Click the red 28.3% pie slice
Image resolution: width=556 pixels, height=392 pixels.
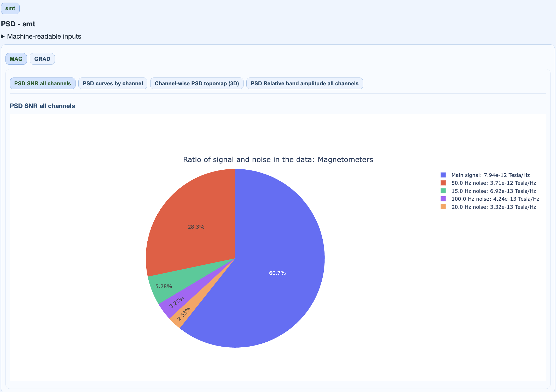pyautogui.click(x=196, y=227)
